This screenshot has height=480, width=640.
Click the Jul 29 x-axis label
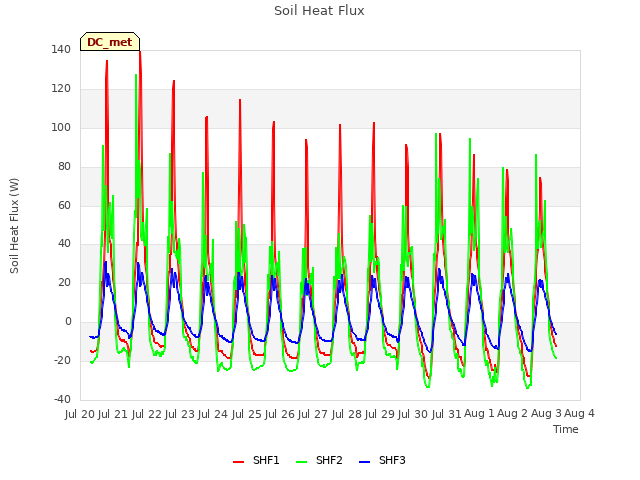[x=379, y=414]
